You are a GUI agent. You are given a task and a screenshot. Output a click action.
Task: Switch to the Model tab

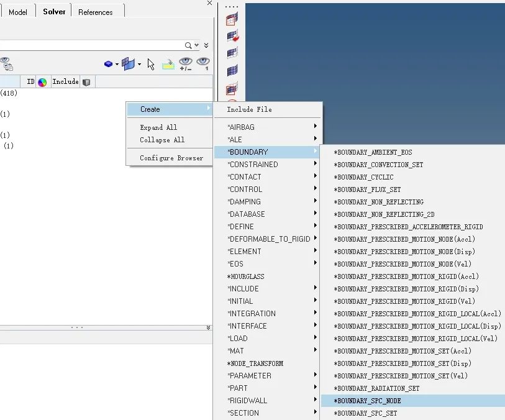tap(18, 12)
